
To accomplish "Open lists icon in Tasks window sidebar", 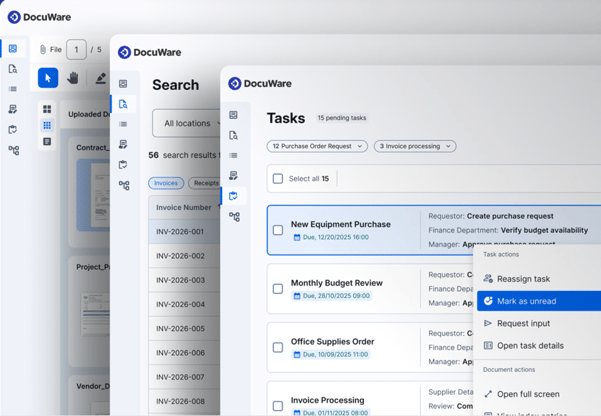I will [233, 156].
